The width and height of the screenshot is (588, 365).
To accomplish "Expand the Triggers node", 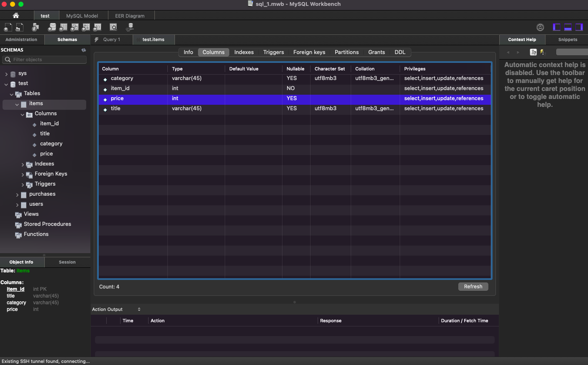I will click(23, 185).
